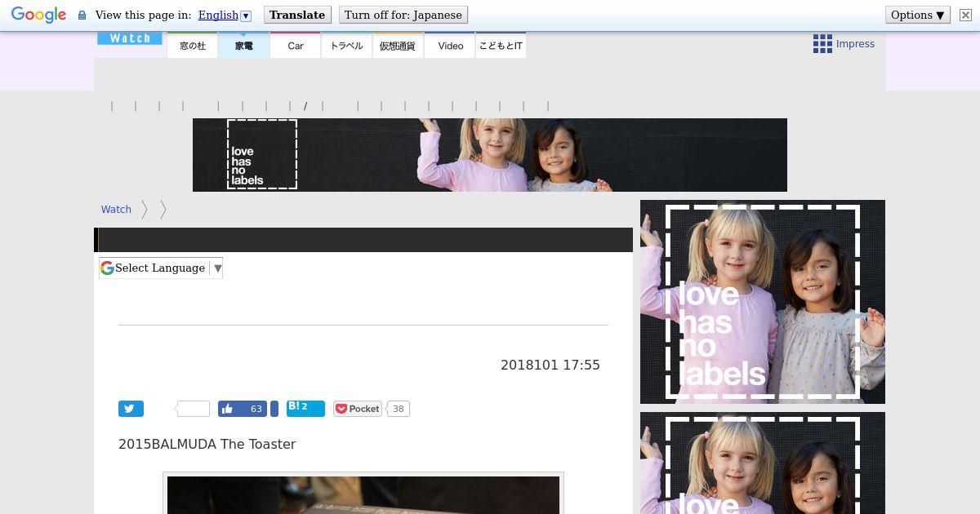The height and width of the screenshot is (514, 980).
Task: Click the Hatena B! bookmark button
Action: (x=305, y=409)
